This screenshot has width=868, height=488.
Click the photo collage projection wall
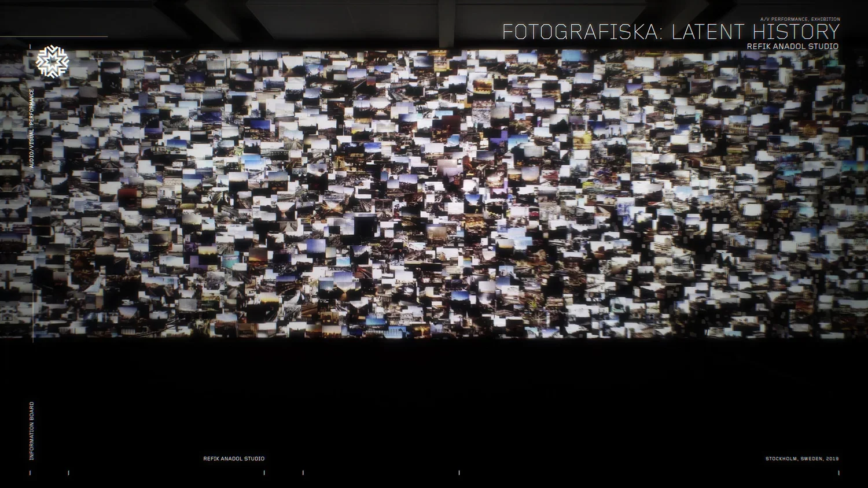[x=434, y=194]
